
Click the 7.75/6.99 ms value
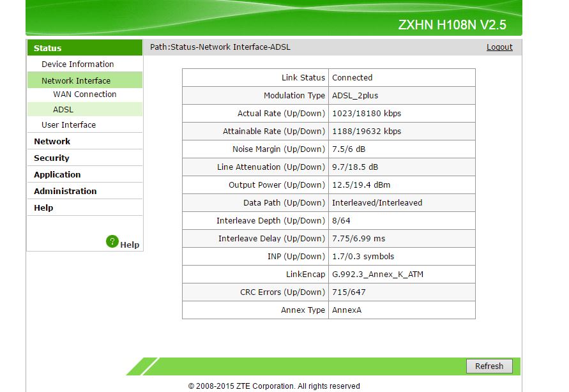click(x=358, y=239)
